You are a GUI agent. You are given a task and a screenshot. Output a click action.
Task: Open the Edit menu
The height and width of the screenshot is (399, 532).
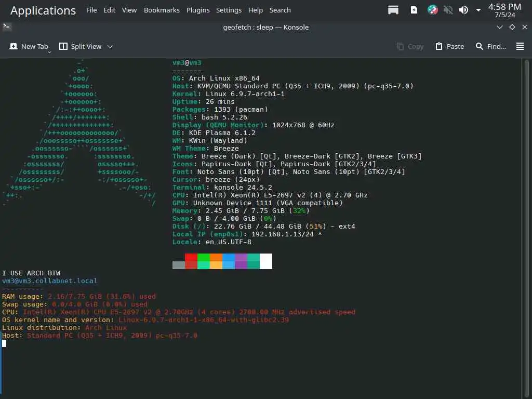click(x=109, y=10)
